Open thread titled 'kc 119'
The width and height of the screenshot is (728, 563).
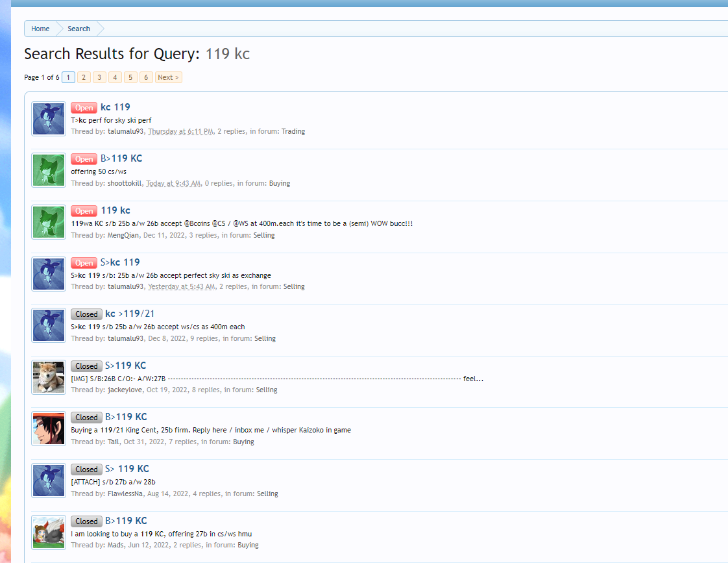click(115, 107)
